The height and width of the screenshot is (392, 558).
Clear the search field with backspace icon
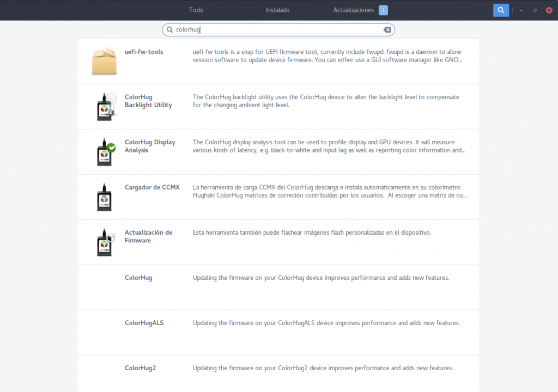(387, 30)
